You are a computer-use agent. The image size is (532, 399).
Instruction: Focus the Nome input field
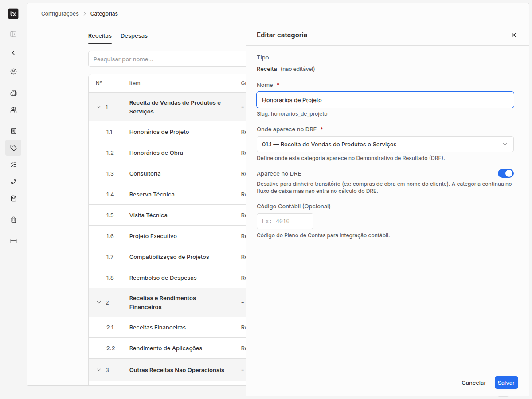385,100
